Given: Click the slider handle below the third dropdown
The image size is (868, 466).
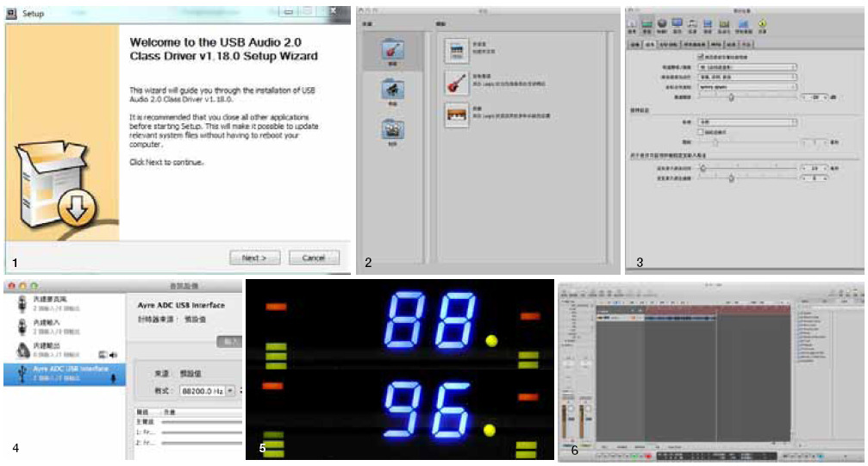Looking at the screenshot, I should 731,97.
